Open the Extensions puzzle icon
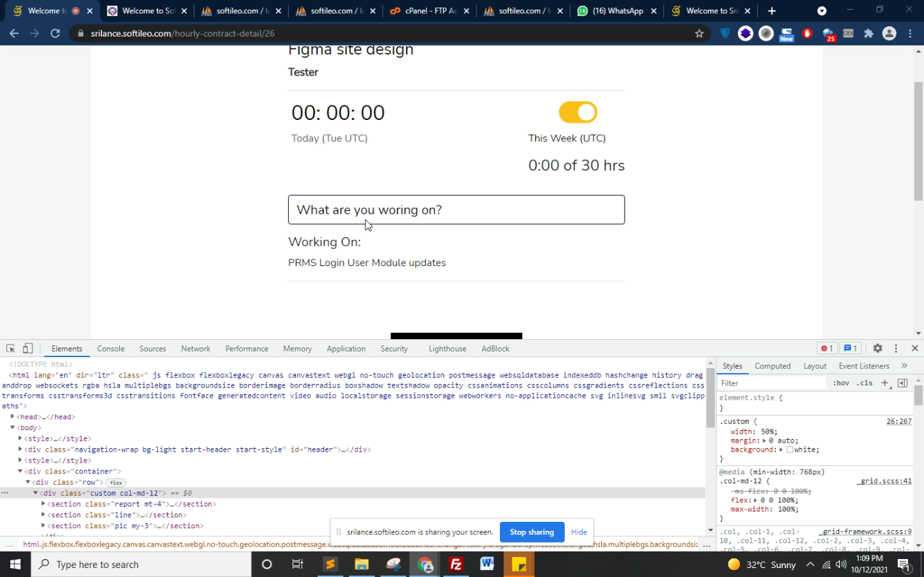 coord(868,33)
